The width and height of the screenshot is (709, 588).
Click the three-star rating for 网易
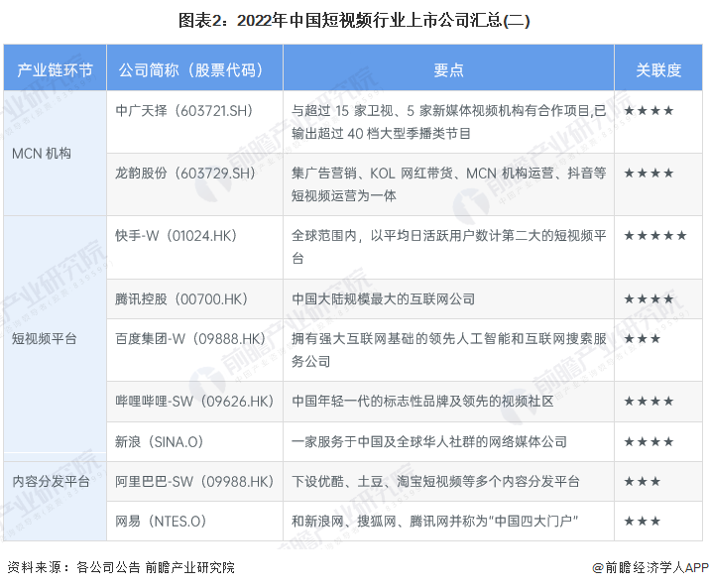pos(643,522)
